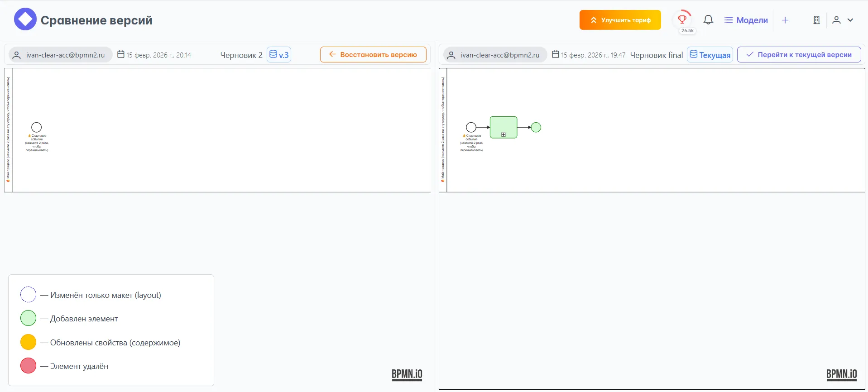Screen dimensions: 868x392
Task: Open the trophy achievements icon
Action: pyautogui.click(x=682, y=19)
